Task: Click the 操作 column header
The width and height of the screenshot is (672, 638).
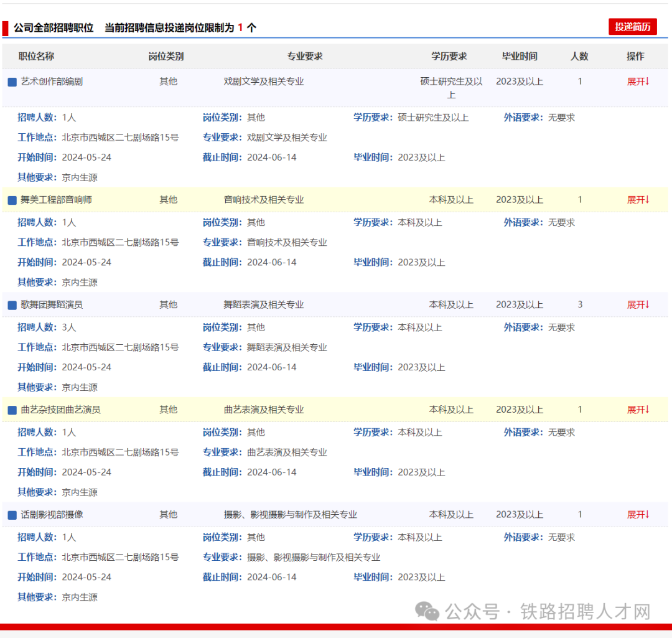Action: [x=635, y=56]
